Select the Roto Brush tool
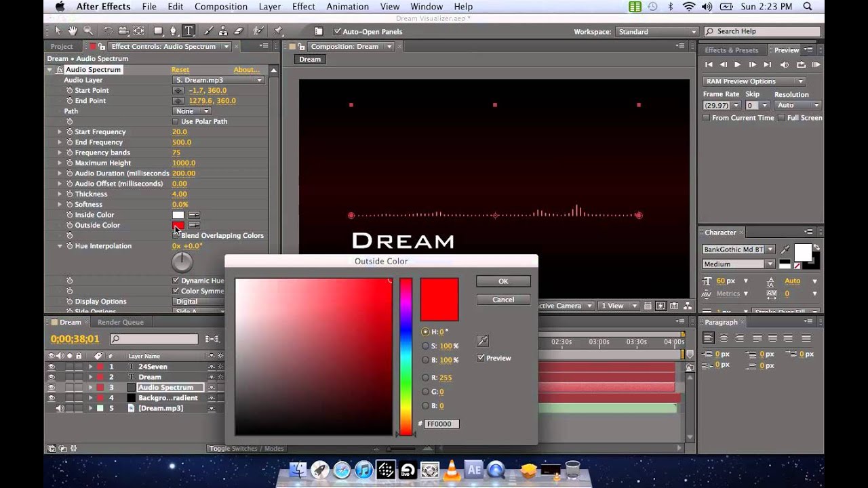 (258, 31)
